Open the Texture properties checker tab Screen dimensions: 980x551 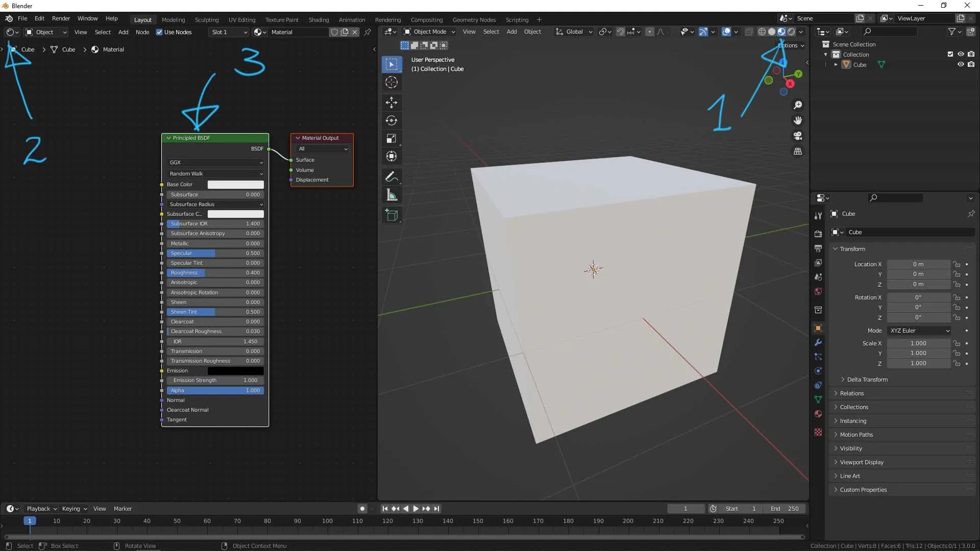[x=818, y=432]
